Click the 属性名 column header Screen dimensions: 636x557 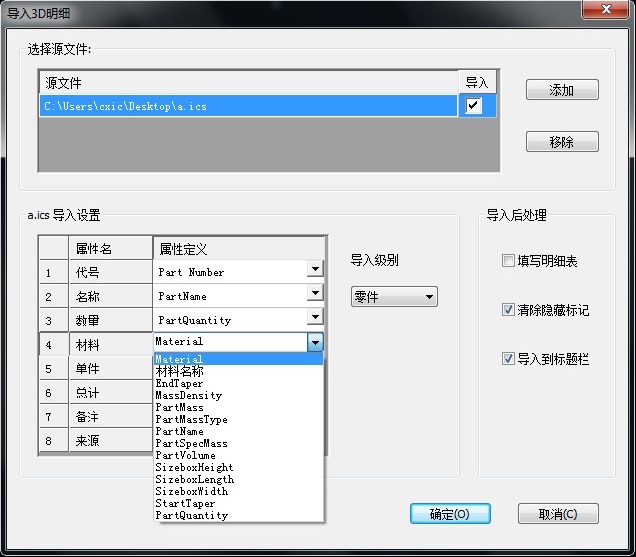click(x=110, y=248)
